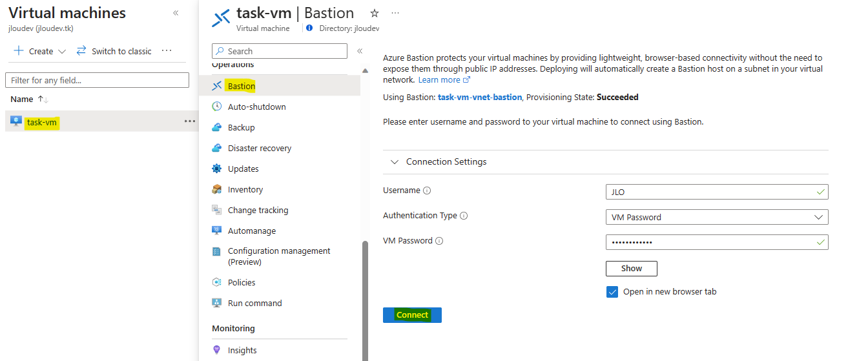Click the Connect button

(x=412, y=315)
